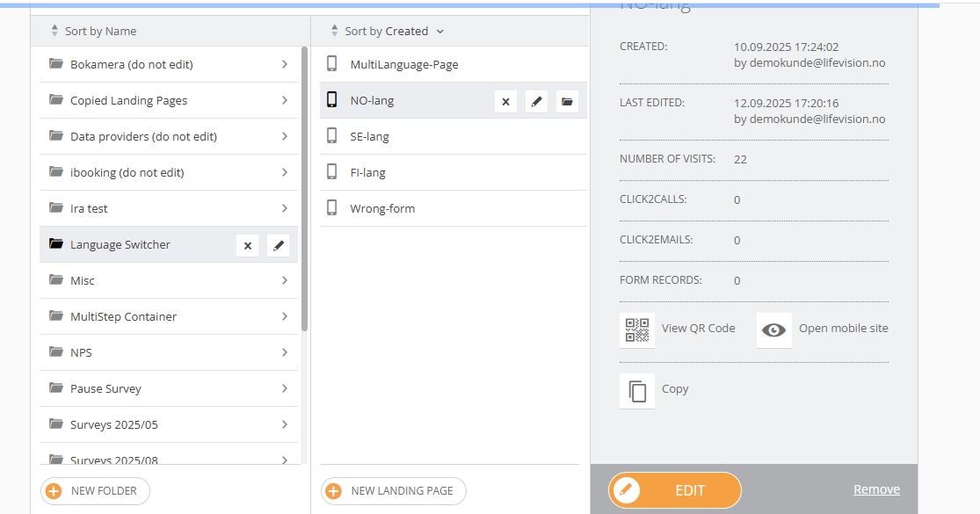The image size is (980, 514).
Task: Click the move-to-folder icon on NO-lang
Action: (567, 101)
